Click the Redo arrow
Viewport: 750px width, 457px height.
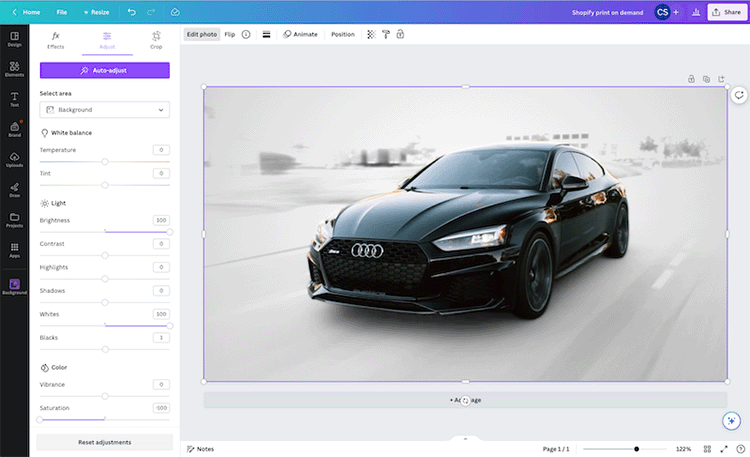[151, 12]
